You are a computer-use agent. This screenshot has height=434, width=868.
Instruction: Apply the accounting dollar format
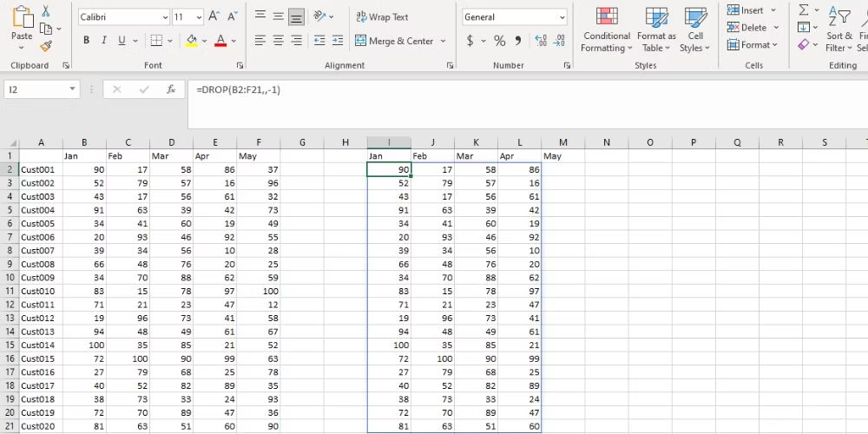coord(470,41)
